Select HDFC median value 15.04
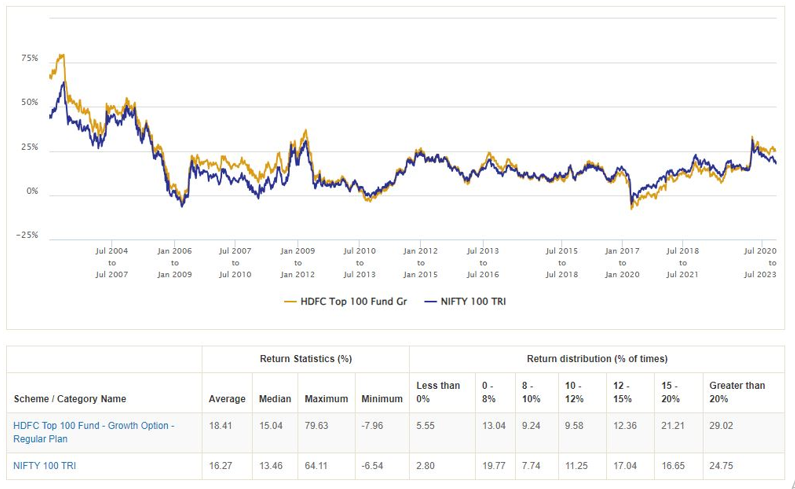The image size is (795, 489). tap(271, 426)
